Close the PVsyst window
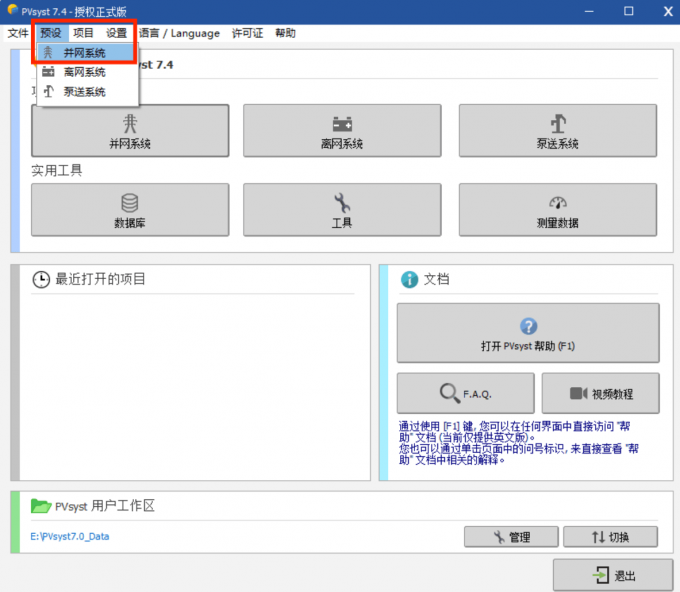Image resolution: width=680 pixels, height=592 pixels. [668, 11]
